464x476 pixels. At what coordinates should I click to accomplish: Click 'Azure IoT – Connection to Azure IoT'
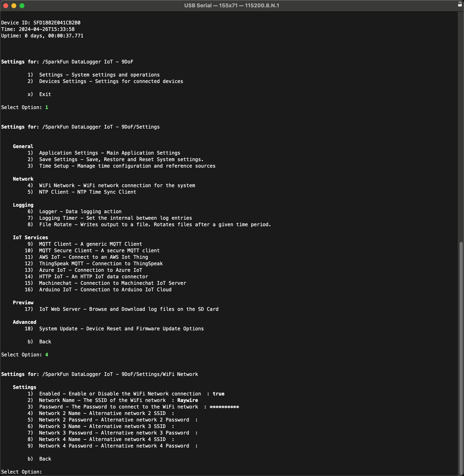pyautogui.click(x=83, y=270)
